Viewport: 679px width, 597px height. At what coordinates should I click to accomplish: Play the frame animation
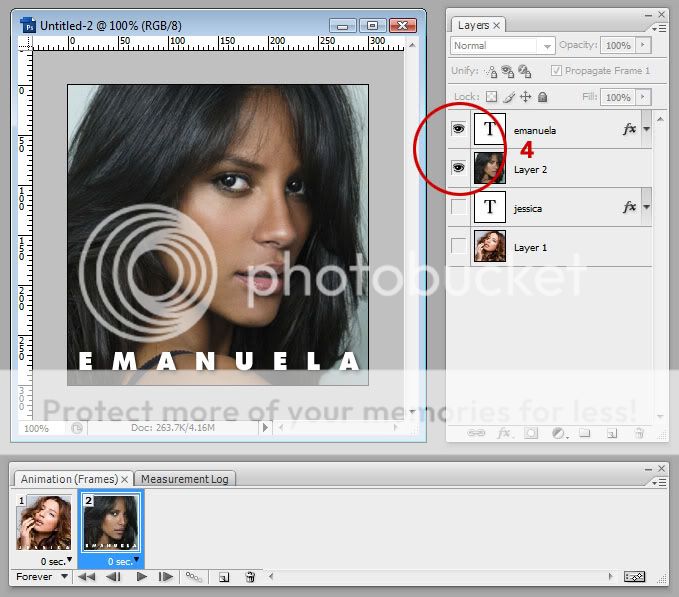click(x=141, y=577)
